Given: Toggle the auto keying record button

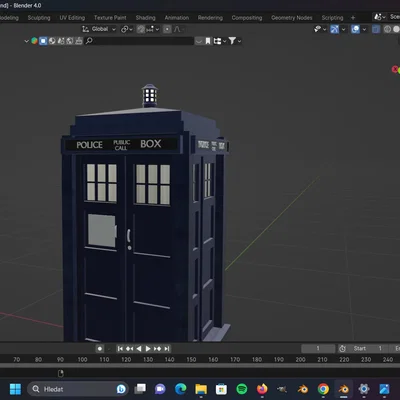Looking at the screenshot, I should point(100,349).
